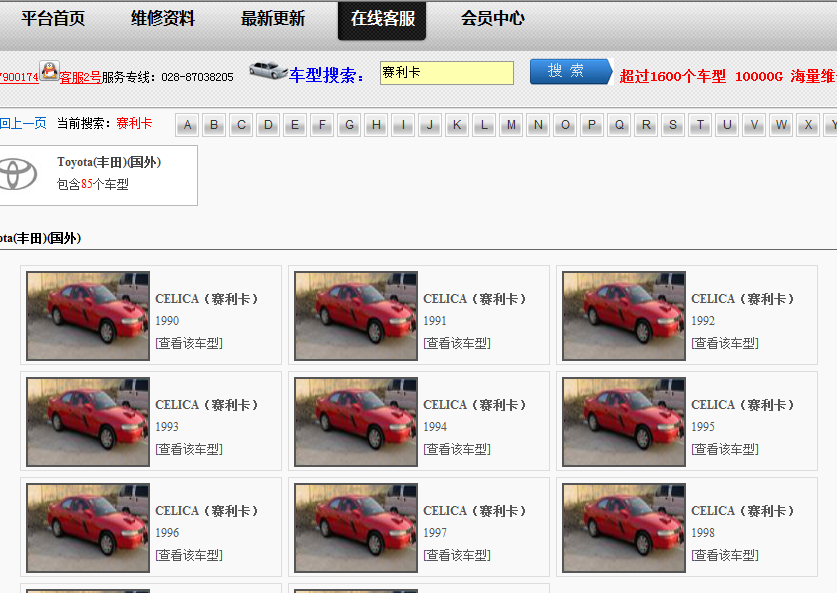Open the 1991 Celica car thumbnail
The width and height of the screenshot is (837, 593).
coord(356,315)
